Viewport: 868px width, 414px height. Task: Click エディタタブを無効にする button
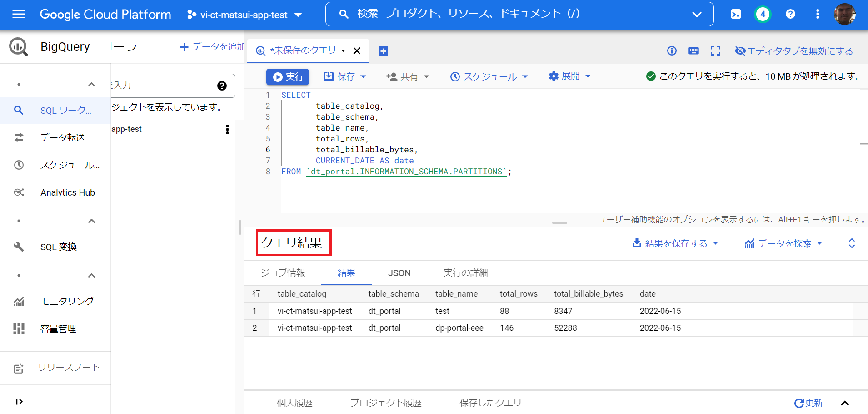pyautogui.click(x=794, y=51)
